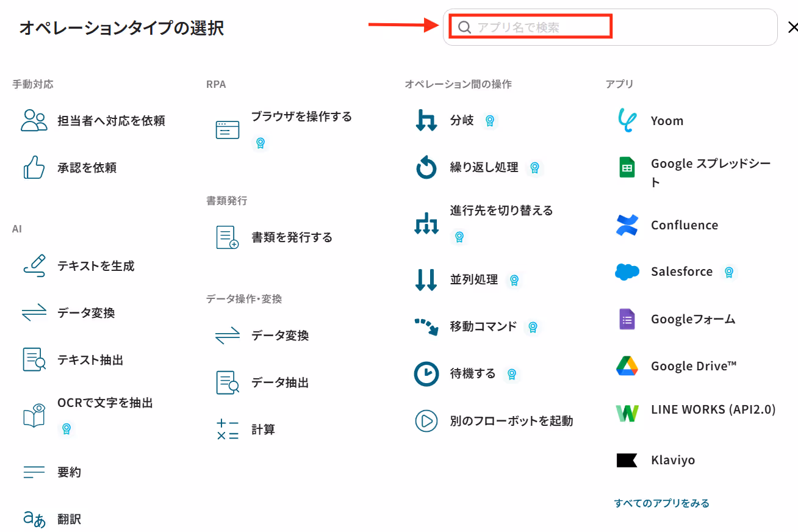This screenshot has width=798, height=532.
Task: Click the Google スプレッドシート green icon
Action: [x=627, y=167]
